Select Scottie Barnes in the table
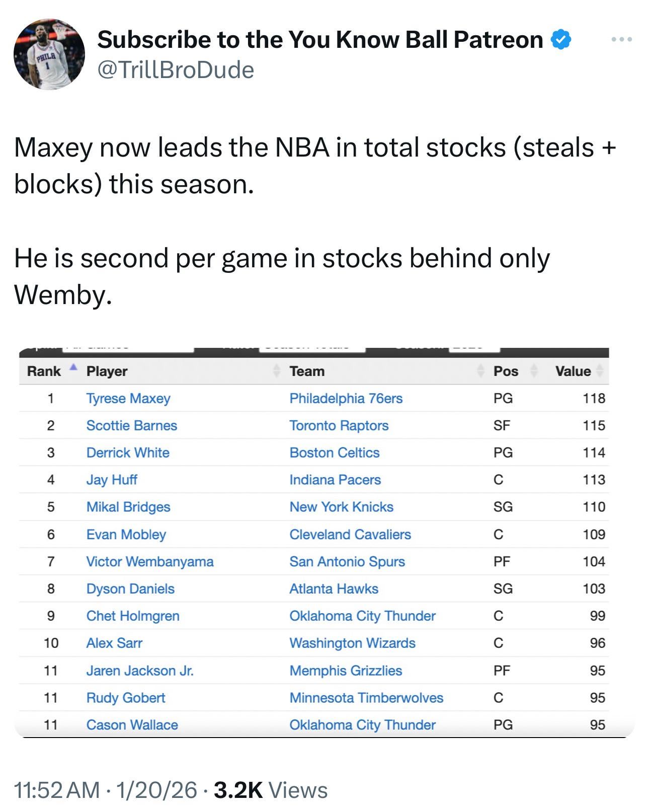 tap(132, 425)
